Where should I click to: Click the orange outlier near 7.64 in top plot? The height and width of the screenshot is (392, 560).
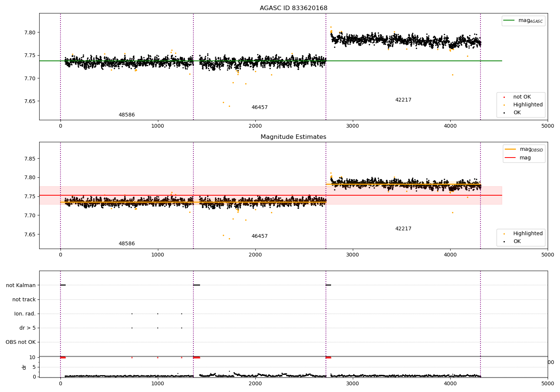click(x=229, y=106)
